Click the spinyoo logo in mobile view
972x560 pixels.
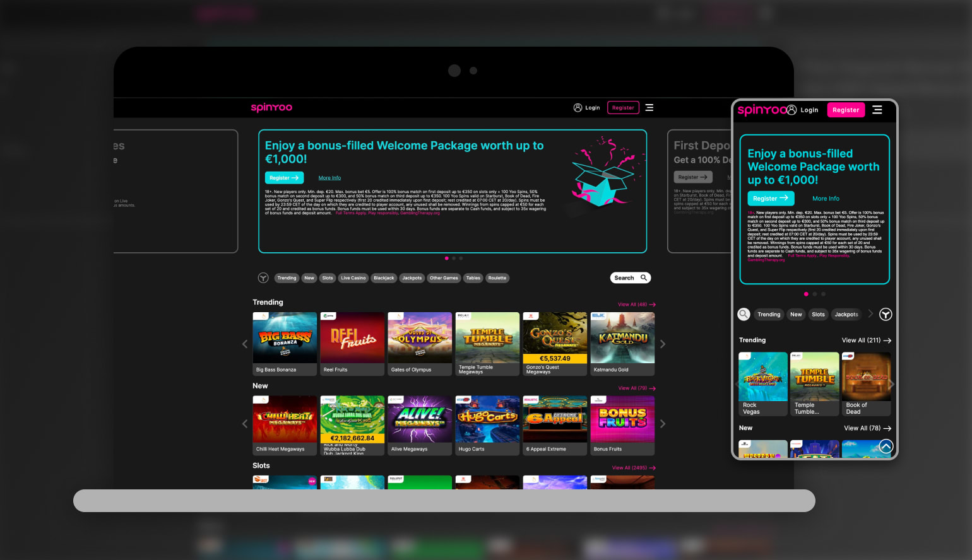coord(762,110)
